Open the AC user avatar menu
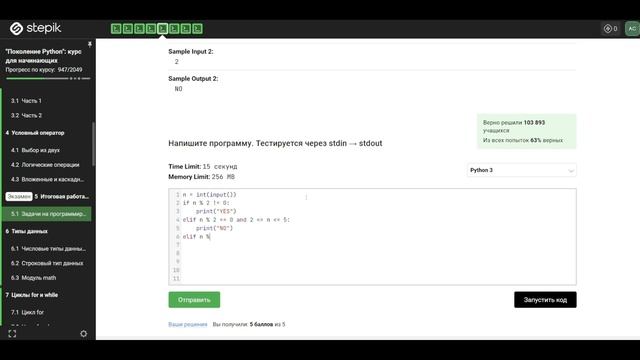Image resolution: width=640 pixels, height=360 pixels. coord(632,29)
